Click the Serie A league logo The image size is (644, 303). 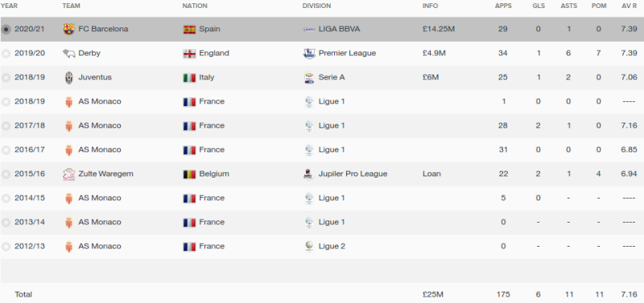tap(309, 77)
